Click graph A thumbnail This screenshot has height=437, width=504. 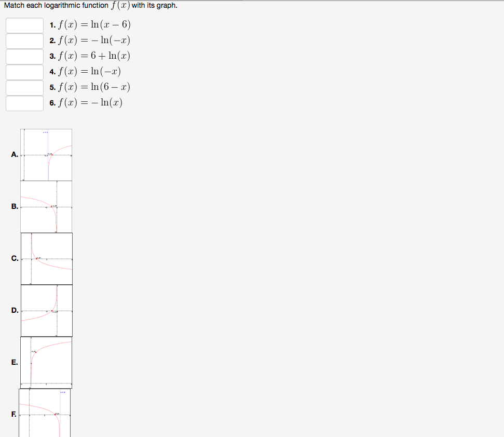click(x=47, y=154)
